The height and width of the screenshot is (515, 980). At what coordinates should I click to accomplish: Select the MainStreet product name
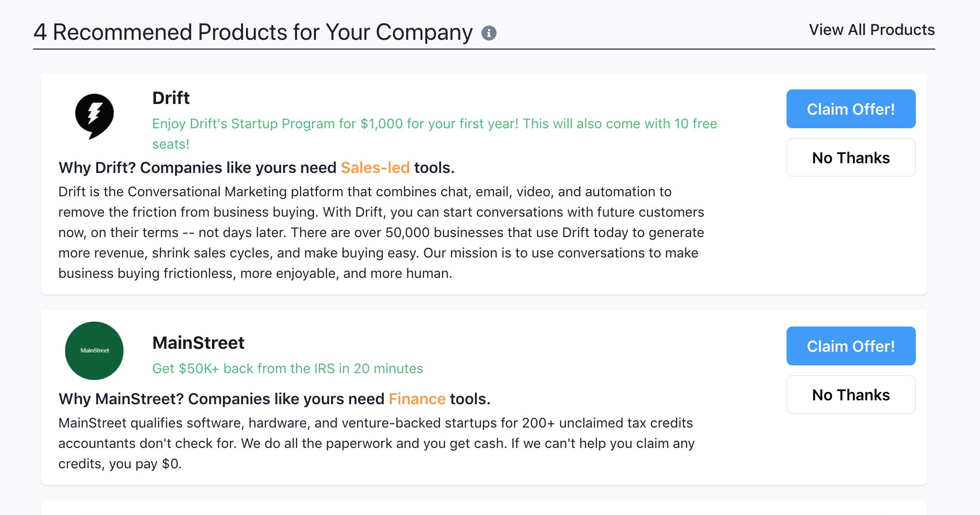[198, 343]
